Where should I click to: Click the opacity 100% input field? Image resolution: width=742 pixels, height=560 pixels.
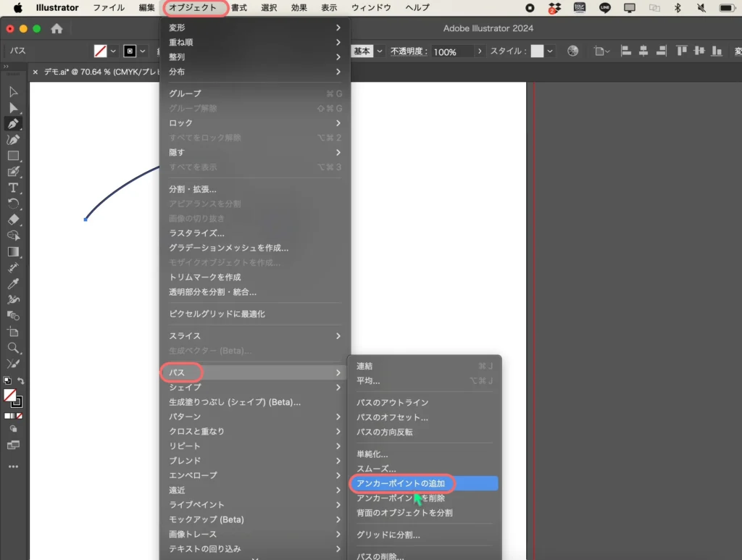click(451, 52)
